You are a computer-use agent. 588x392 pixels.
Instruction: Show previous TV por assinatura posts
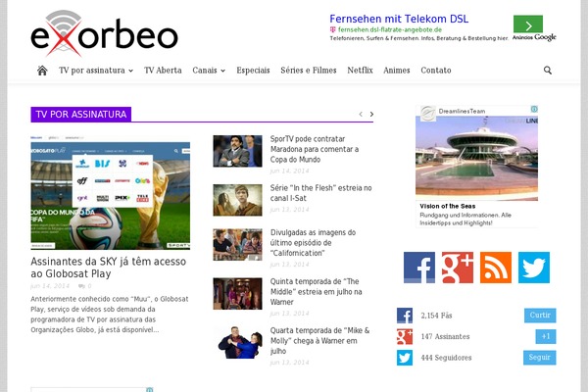(361, 114)
